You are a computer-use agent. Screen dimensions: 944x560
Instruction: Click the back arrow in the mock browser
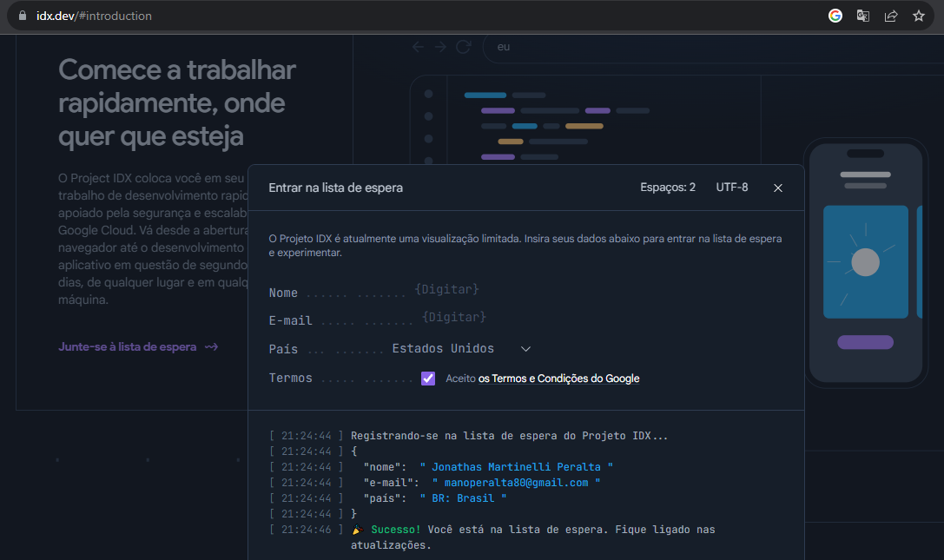pos(418,47)
